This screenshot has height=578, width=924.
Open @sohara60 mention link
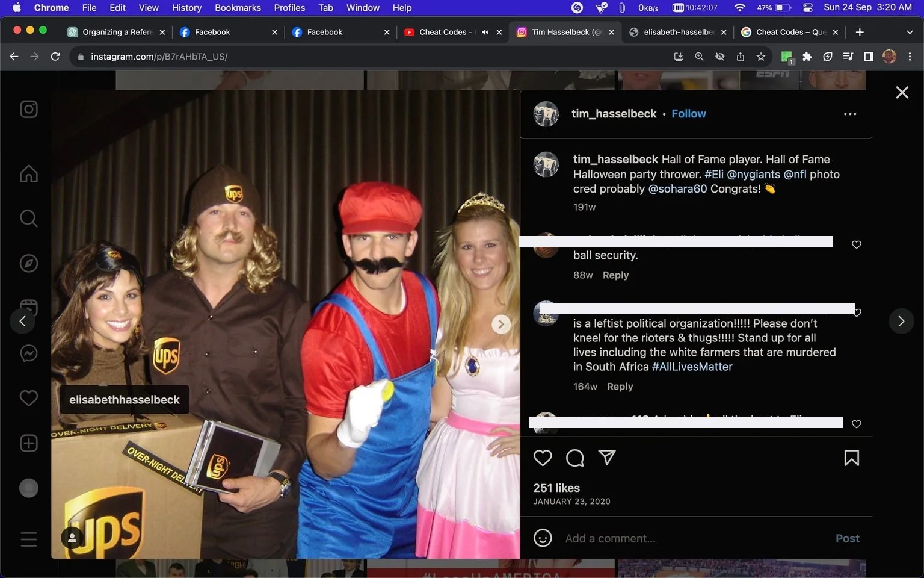(x=677, y=189)
